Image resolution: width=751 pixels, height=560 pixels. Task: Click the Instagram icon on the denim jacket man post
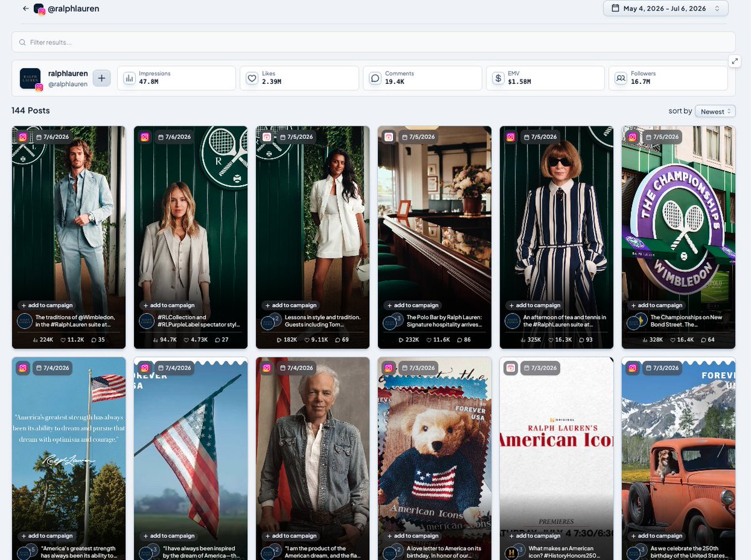click(267, 368)
